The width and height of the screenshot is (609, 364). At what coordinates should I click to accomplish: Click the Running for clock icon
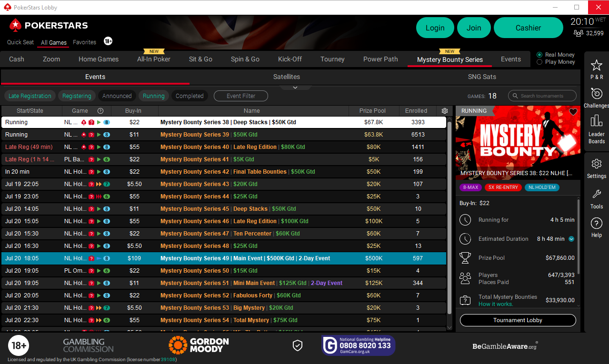(465, 220)
